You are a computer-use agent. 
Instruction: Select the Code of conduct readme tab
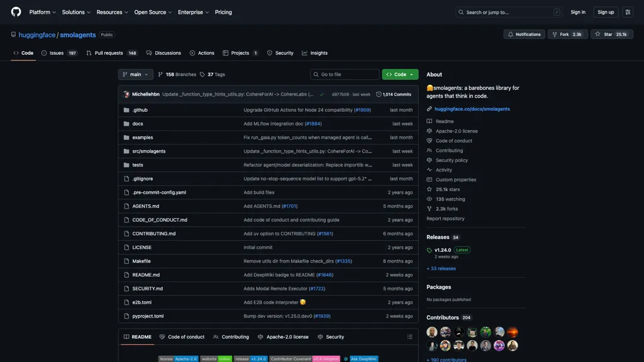(x=182, y=337)
